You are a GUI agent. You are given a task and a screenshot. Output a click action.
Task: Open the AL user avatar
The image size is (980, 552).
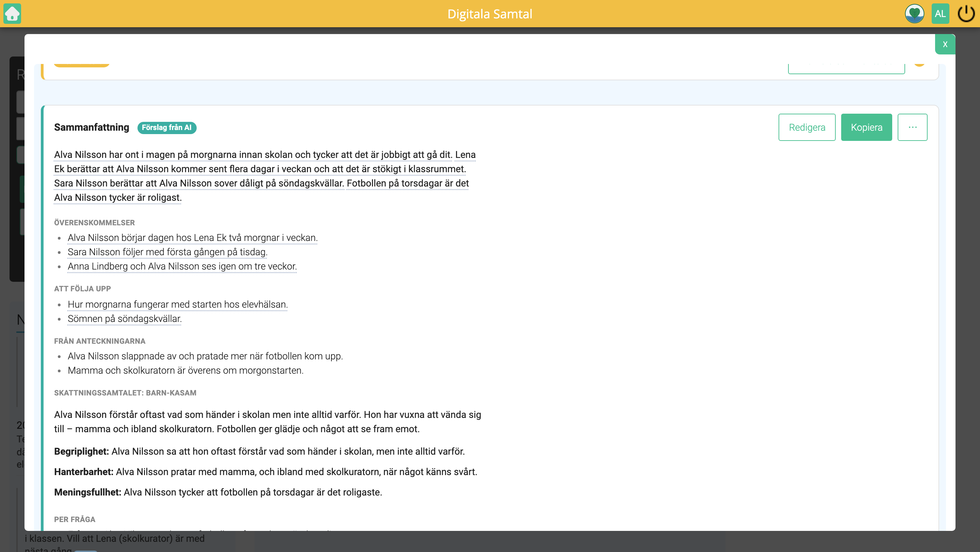[940, 14]
